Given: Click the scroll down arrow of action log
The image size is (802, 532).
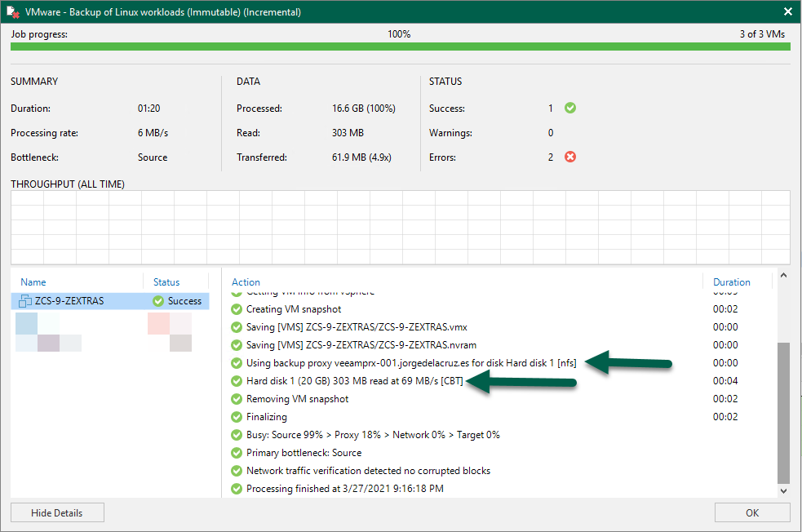Looking at the screenshot, I should tap(783, 490).
